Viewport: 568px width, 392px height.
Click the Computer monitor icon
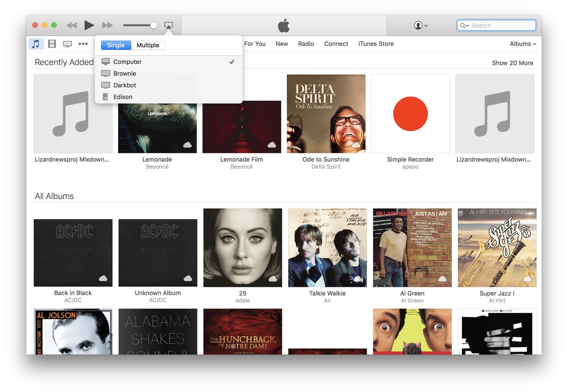click(106, 62)
